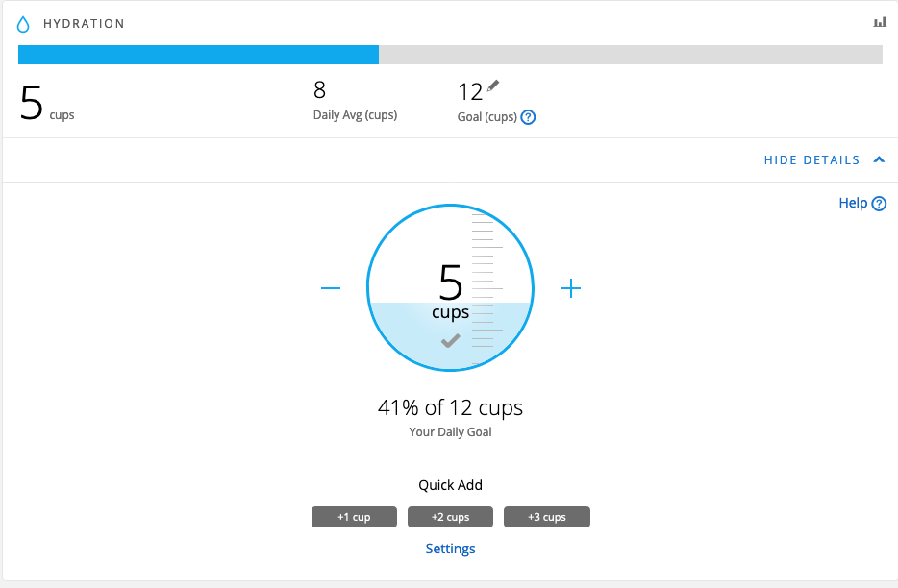Click the HIDE DETAILS text label
Viewport: 898px width, 588px height.
point(811,160)
